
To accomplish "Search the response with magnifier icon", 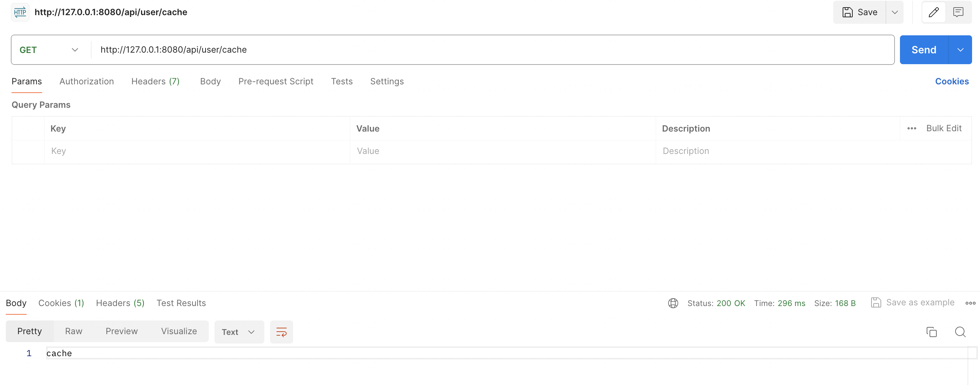I will 960,332.
